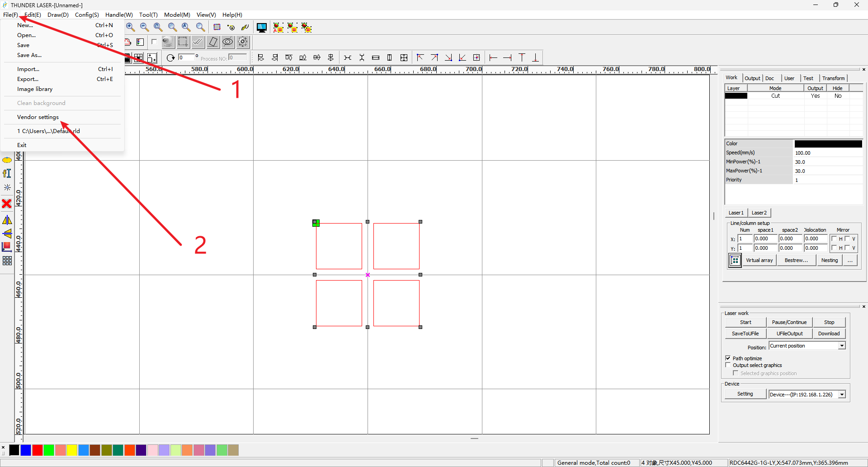Click the zoom in magnifier icon
Screen dimensions: 868x467
pos(130,27)
